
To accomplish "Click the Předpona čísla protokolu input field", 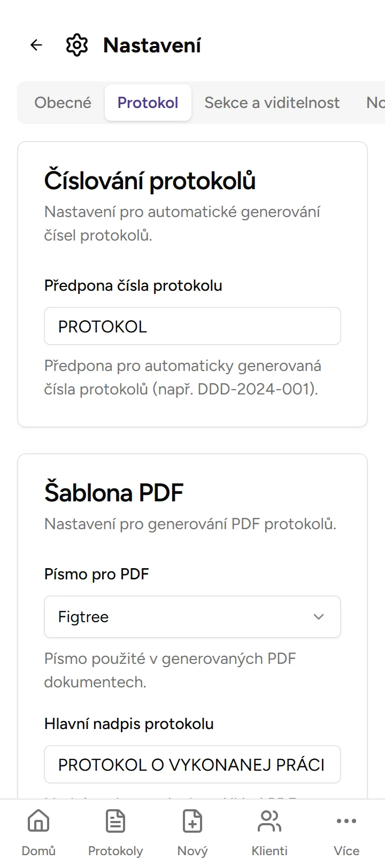I will (192, 326).
